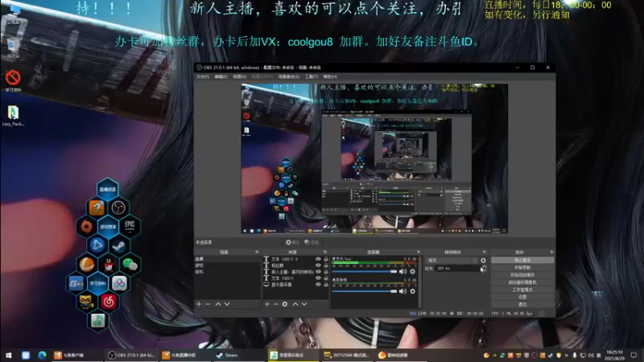Toggle lock on display capture source
Image resolution: width=644 pixels, height=362 pixels.
326,284
